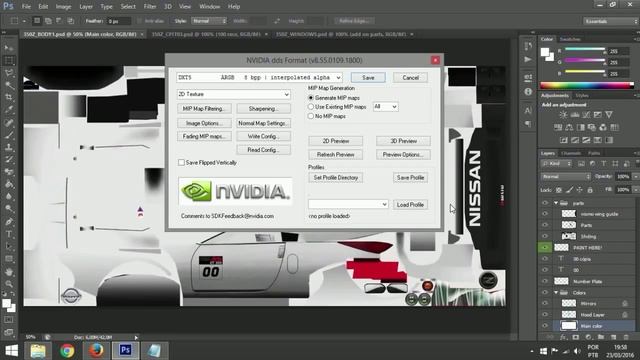Open the Layer menu

point(86,7)
